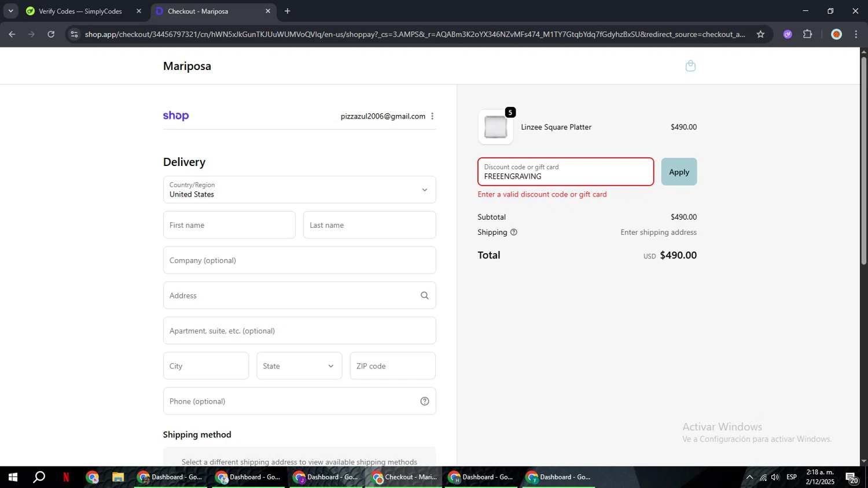The width and height of the screenshot is (868, 488).
Task: Click the Total $490.00 amount
Action: (678, 256)
